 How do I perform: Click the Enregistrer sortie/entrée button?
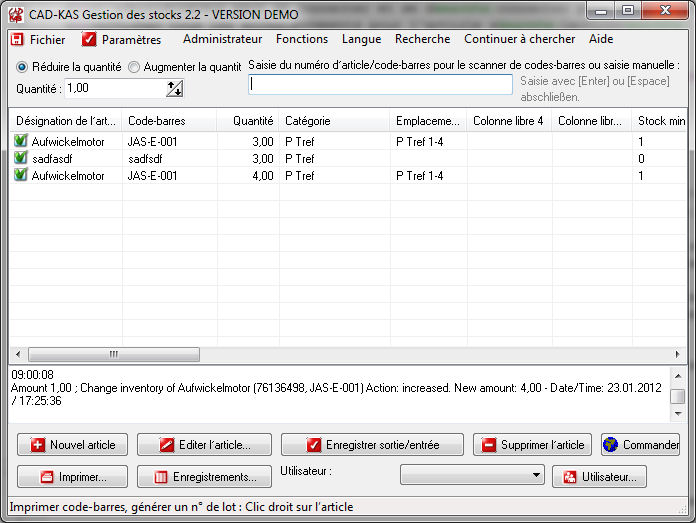[x=372, y=445]
